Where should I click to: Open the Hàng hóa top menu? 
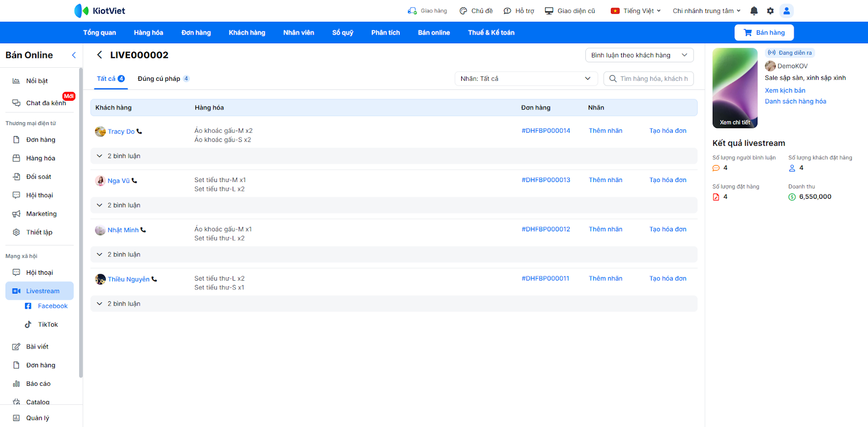tap(149, 33)
